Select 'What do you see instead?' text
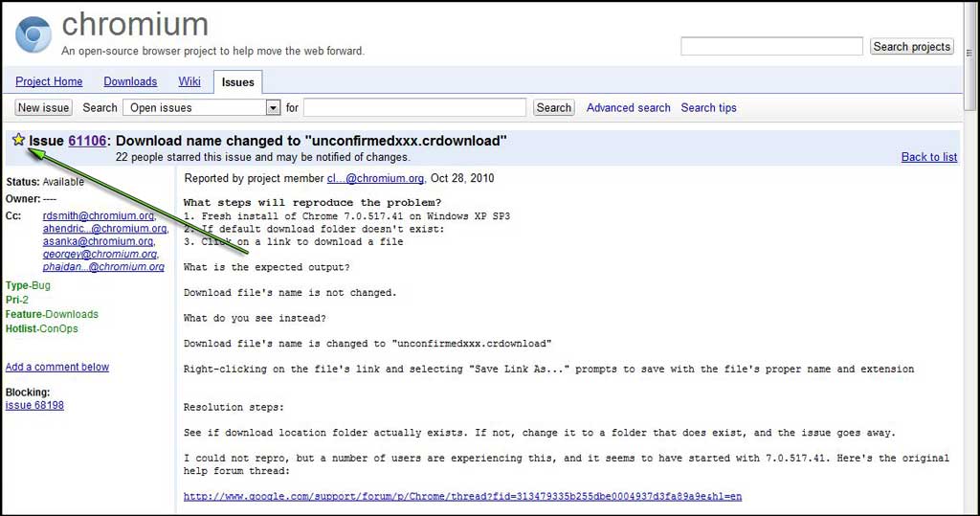Image resolution: width=980 pixels, height=516 pixels. pyautogui.click(x=255, y=318)
